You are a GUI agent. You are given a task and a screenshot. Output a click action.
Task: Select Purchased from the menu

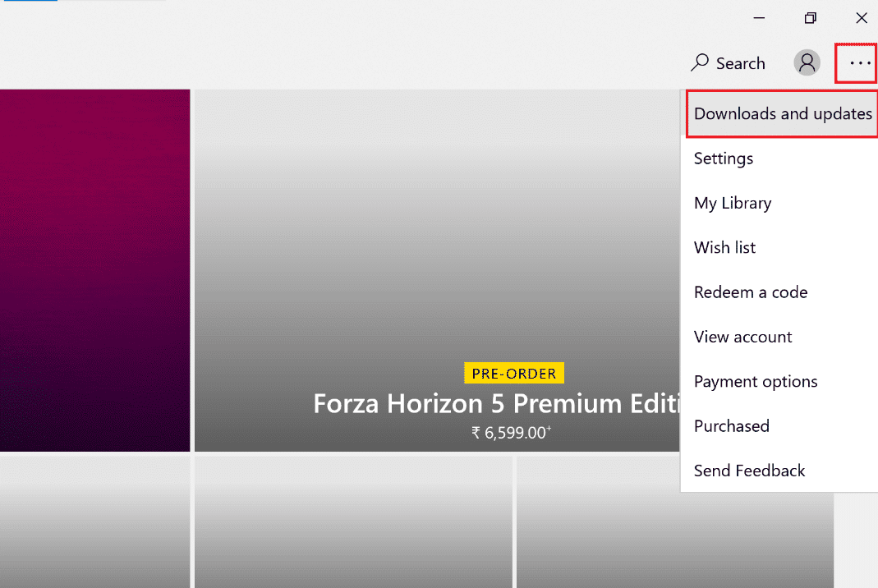click(x=731, y=426)
